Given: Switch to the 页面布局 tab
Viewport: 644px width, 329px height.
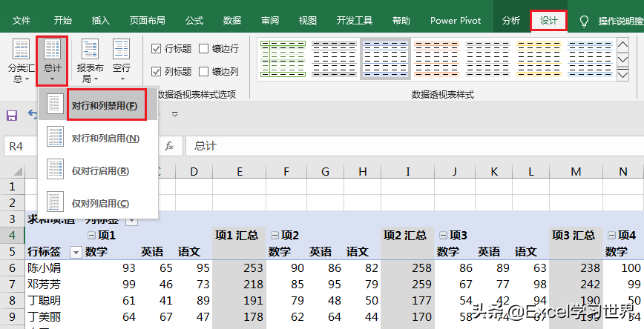Looking at the screenshot, I should click(x=148, y=21).
